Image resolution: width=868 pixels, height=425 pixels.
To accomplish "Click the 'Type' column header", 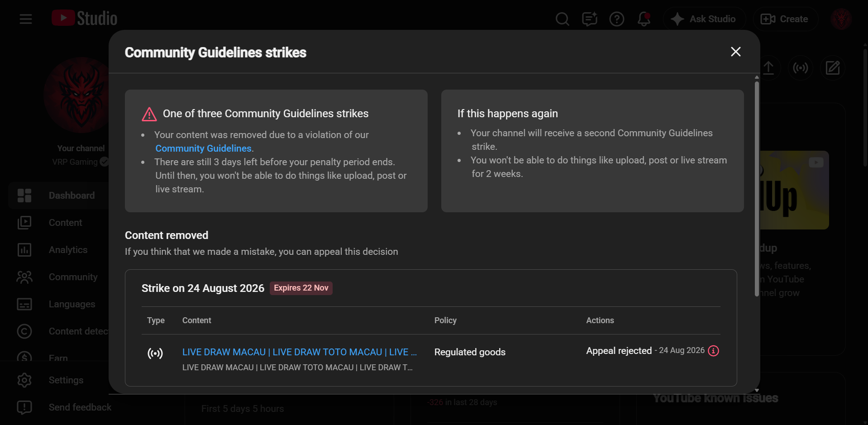I will [x=156, y=320].
